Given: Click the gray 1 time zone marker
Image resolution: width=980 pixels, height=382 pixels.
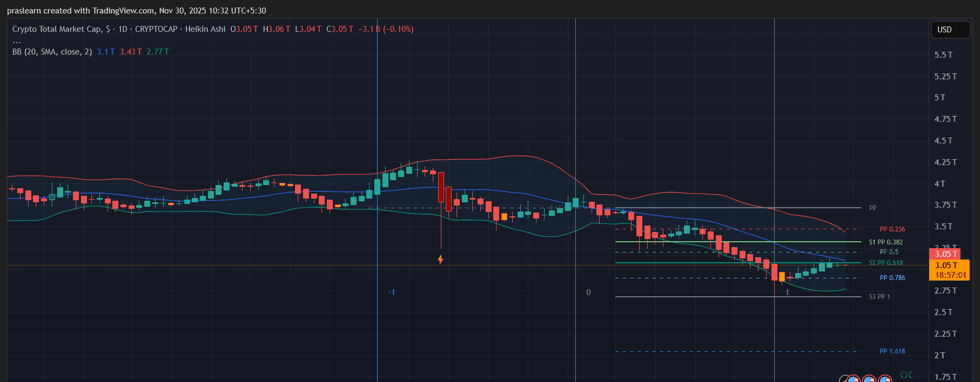Looking at the screenshot, I should tap(787, 292).
